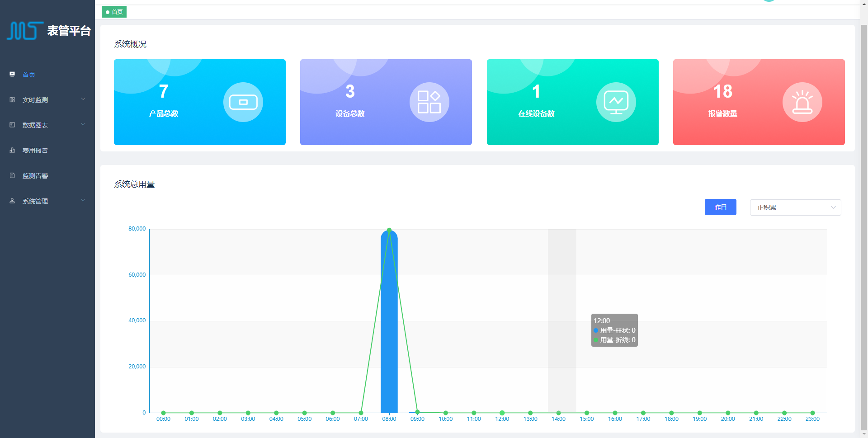Click the 18 报警数量 count
The image size is (868, 438).
coord(722,92)
